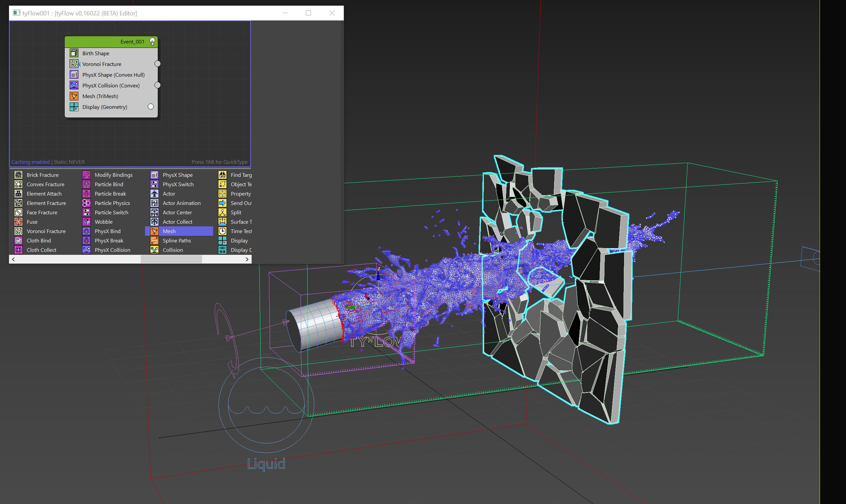Select the Cloth Bind operator
The image size is (846, 504).
39,240
